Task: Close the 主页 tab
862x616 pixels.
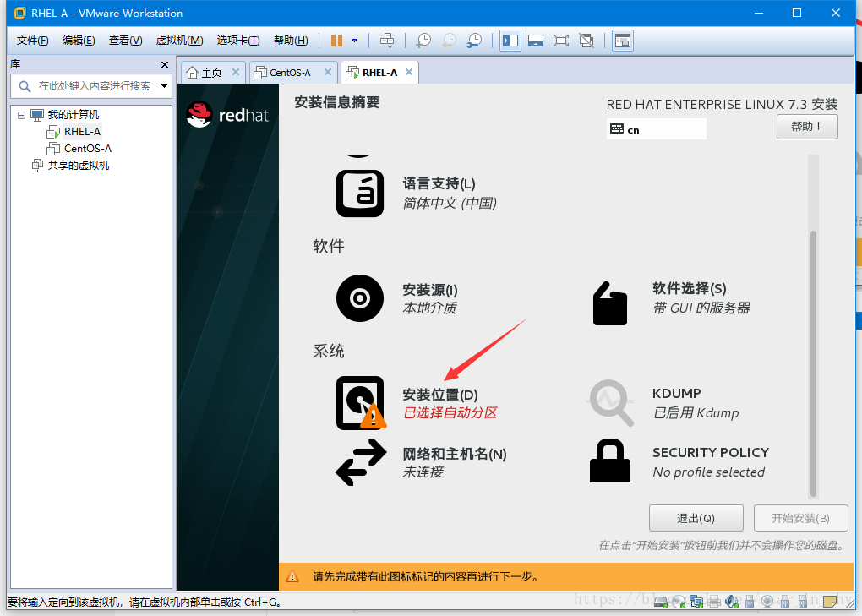Action: pyautogui.click(x=235, y=72)
